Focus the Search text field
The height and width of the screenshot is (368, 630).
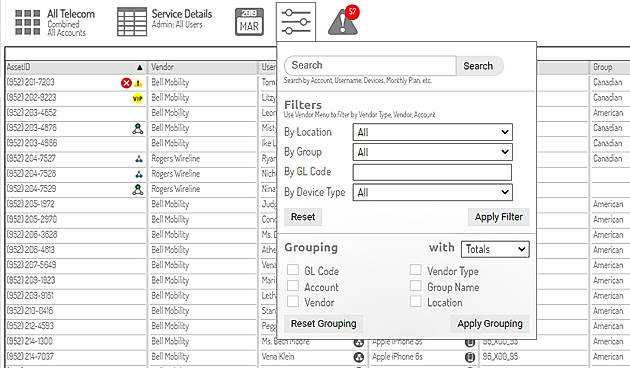point(370,65)
